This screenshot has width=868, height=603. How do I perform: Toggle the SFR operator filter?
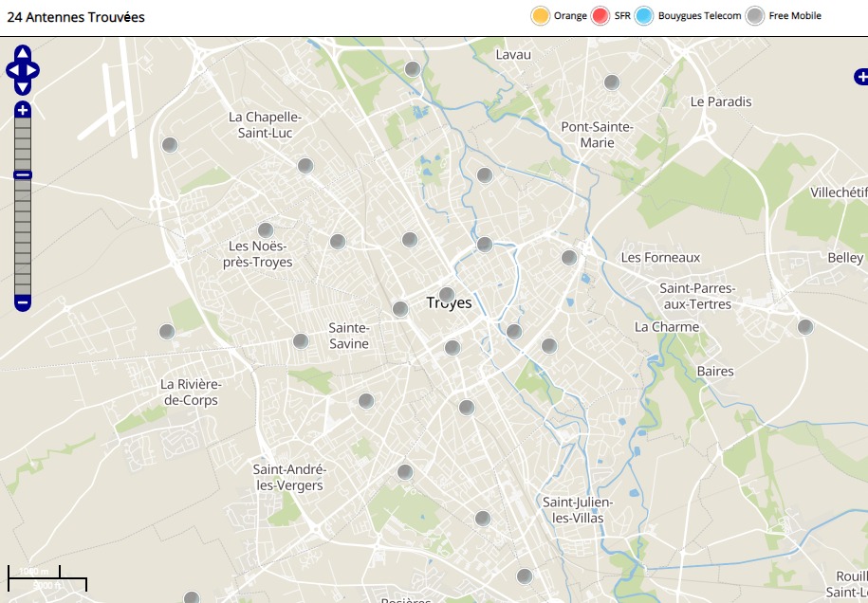pos(600,16)
